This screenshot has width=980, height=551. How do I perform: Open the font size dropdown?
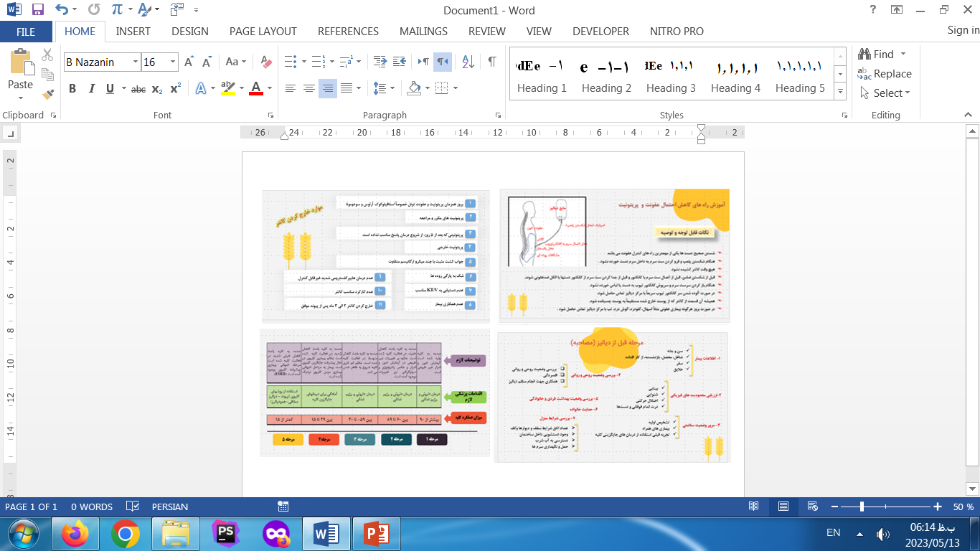pyautogui.click(x=173, y=62)
